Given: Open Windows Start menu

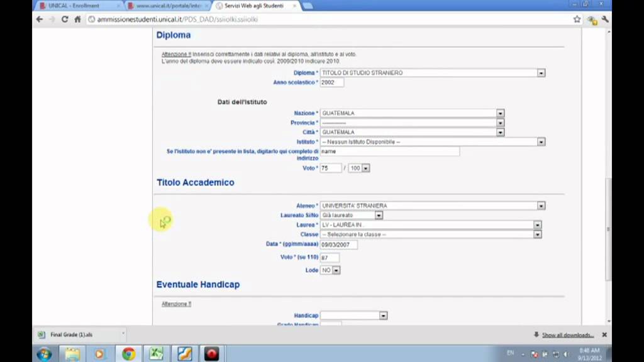Looking at the screenshot, I should click(45, 354).
